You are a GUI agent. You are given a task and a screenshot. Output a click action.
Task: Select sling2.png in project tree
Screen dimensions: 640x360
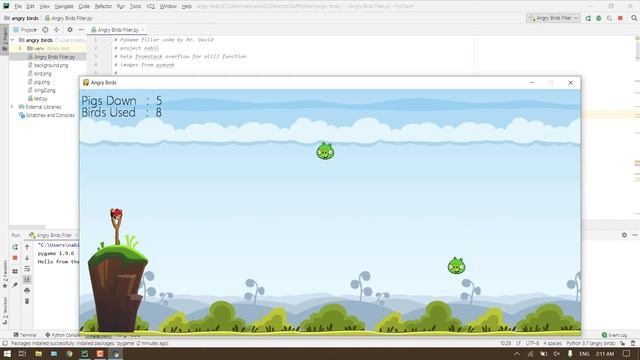(x=42, y=90)
